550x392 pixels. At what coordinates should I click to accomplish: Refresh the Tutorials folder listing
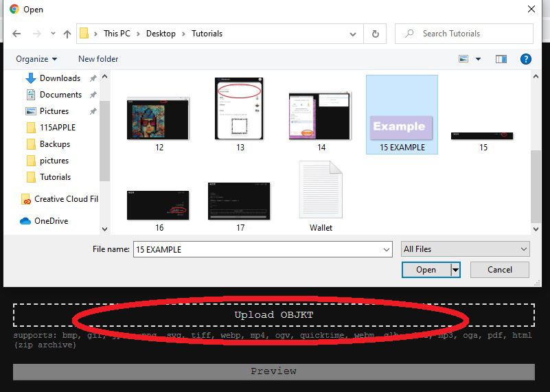point(375,34)
